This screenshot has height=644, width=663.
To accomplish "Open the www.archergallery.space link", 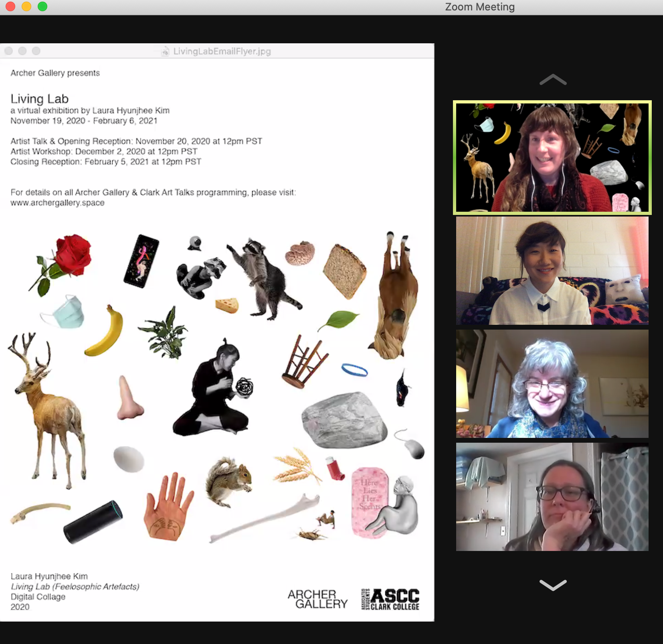I will (57, 203).
